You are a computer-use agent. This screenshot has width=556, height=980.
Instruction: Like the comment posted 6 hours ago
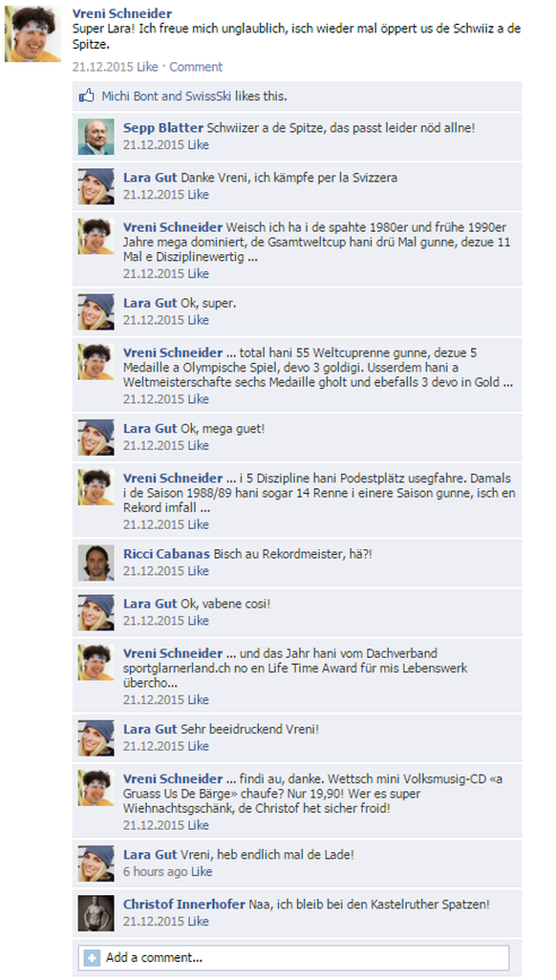tap(202, 871)
